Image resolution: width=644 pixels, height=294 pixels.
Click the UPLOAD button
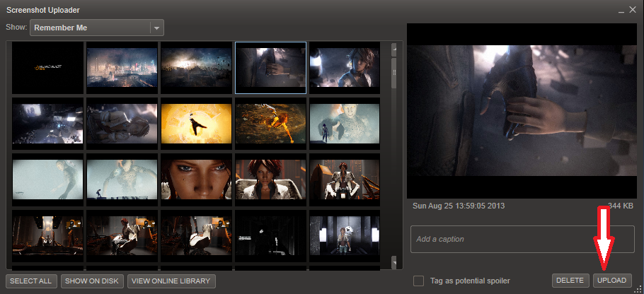coord(612,281)
